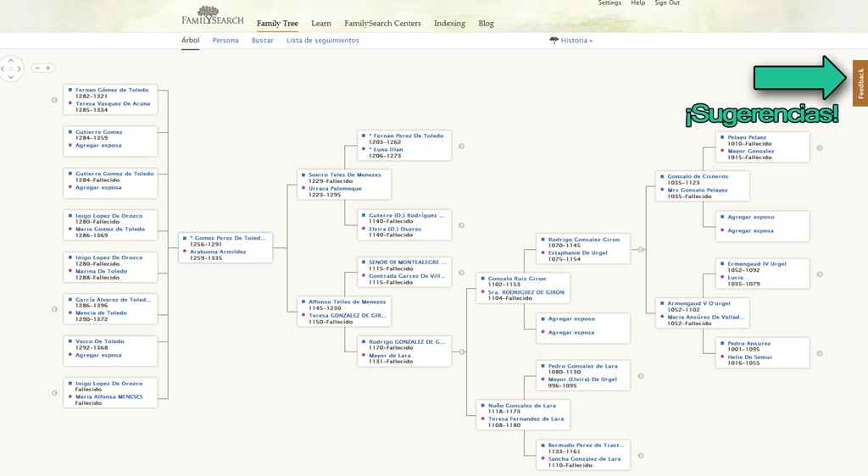
Task: Open Affonso Telles de Menezes
Action: pyautogui.click(x=347, y=302)
